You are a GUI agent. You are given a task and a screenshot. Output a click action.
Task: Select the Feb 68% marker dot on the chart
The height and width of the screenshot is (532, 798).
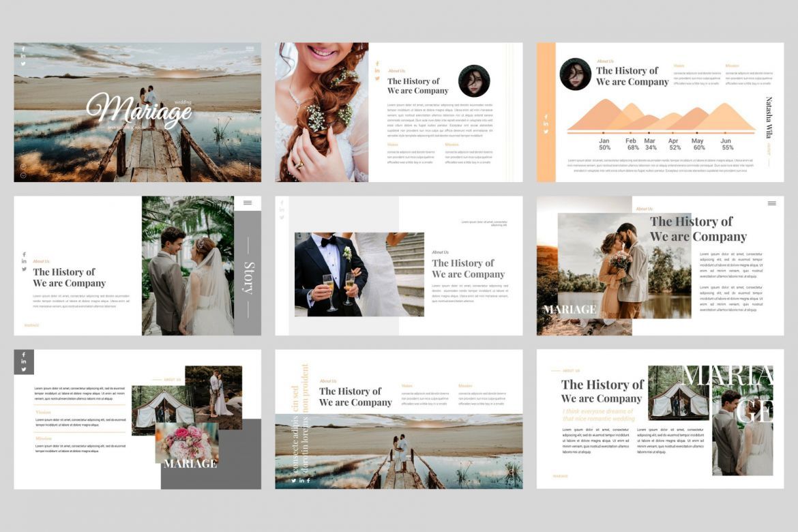(630, 132)
